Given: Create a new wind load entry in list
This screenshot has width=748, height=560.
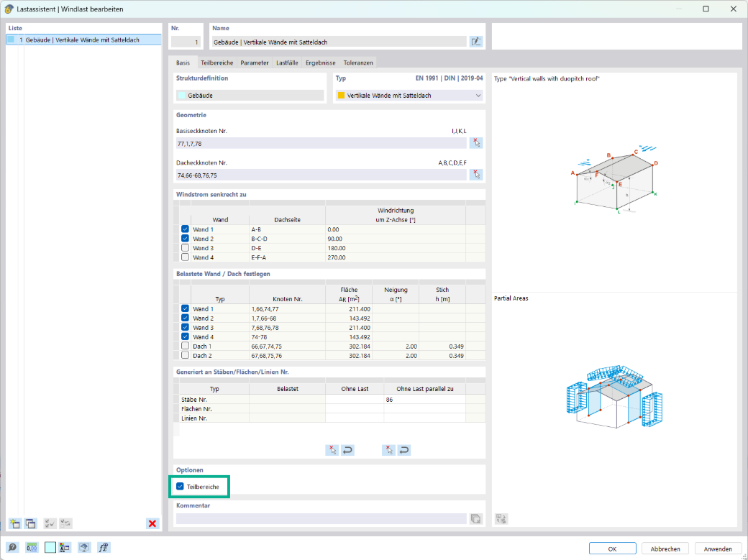Looking at the screenshot, I should coord(15,523).
